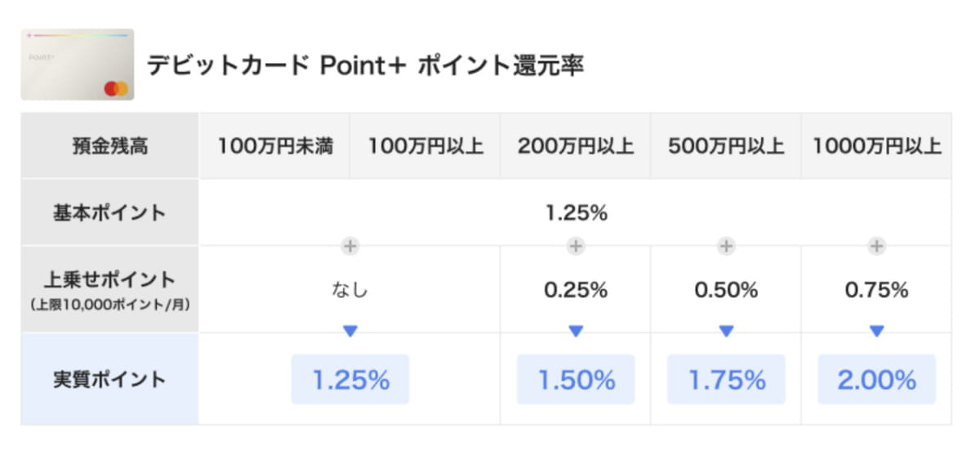Click the plus icon above なし
980x450 pixels.
coord(351,245)
